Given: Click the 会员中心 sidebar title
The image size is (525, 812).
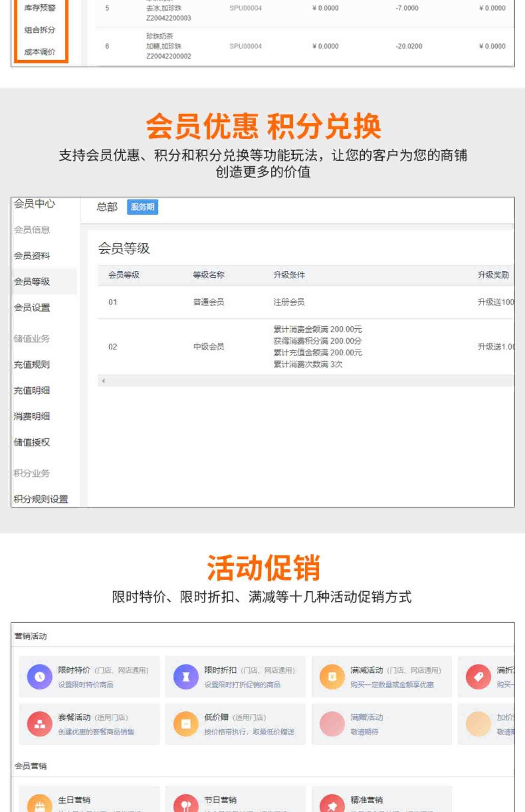Looking at the screenshot, I should click(34, 204).
